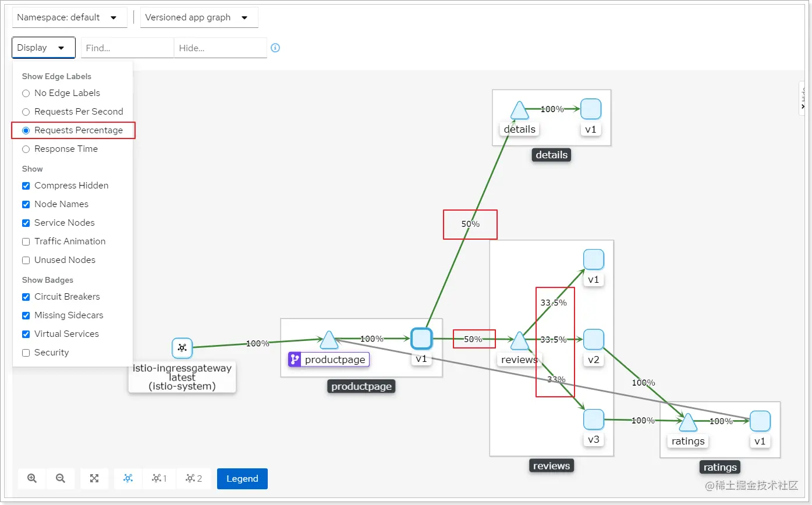The image size is (812, 505).
Task: Click the info icon beside Hide field
Action: [x=276, y=48]
